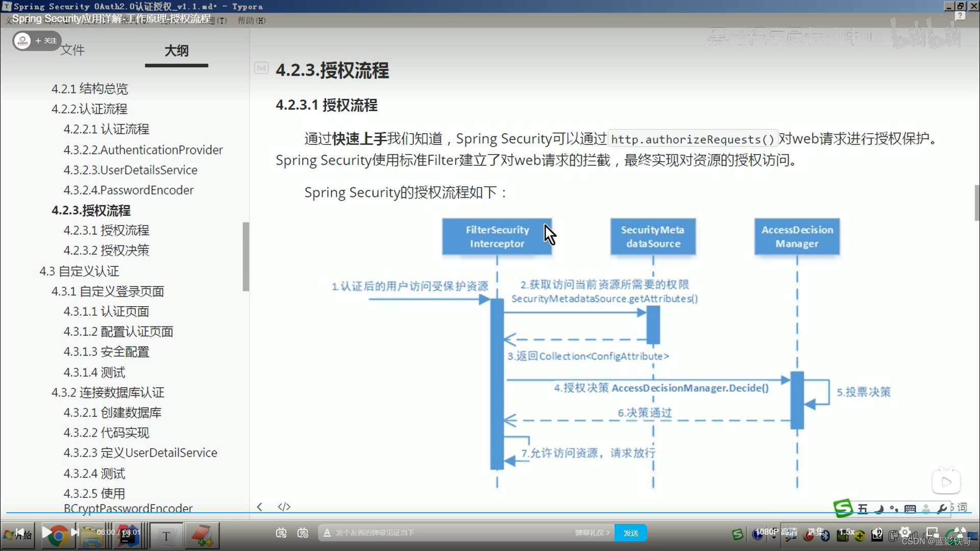
Task: Click the 4.2.3.授权流程 document heading
Action: [332, 70]
